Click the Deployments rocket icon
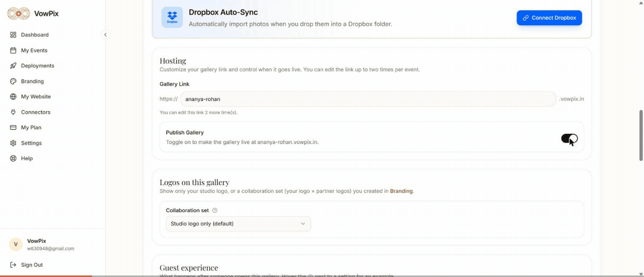 (13, 66)
